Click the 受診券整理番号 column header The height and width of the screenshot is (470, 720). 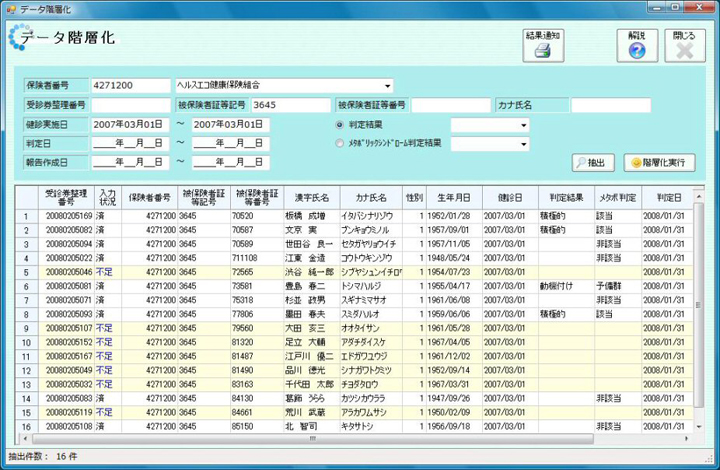(66, 198)
